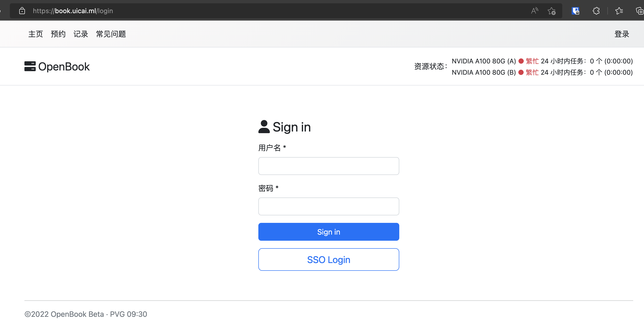Click the URL book.uicai.ml/login in address bar
This screenshot has width=644, height=333.
click(73, 11)
